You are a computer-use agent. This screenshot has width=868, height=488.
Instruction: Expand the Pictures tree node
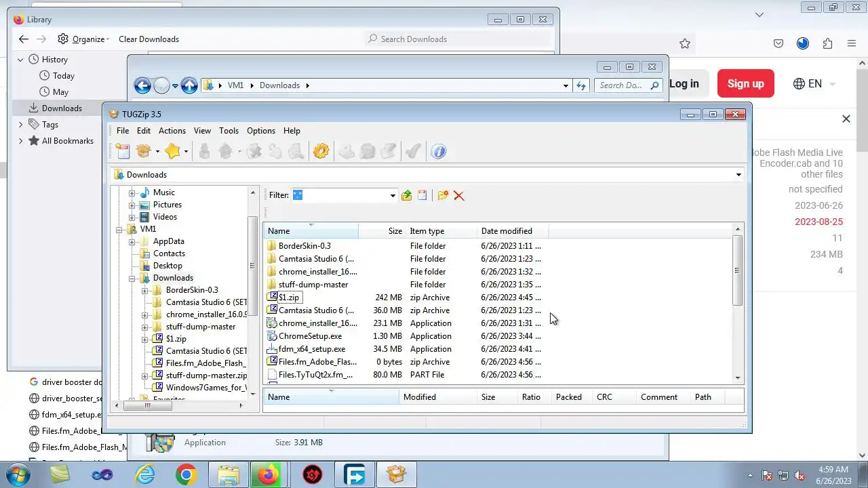132,205
